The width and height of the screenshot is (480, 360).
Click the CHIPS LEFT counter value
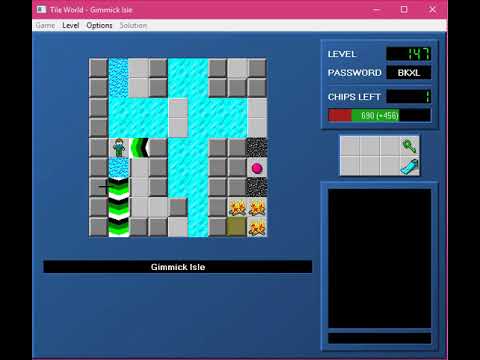(409, 97)
